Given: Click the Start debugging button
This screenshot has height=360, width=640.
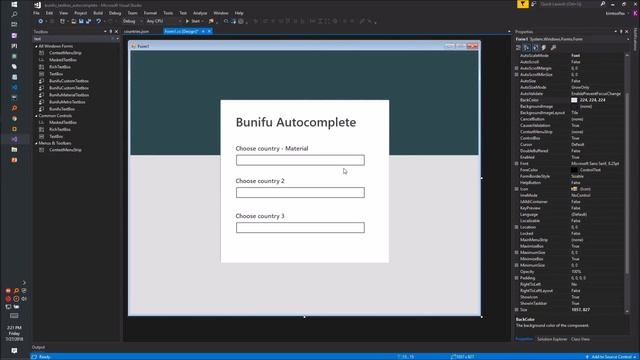Looking at the screenshot, I should pos(193,21).
